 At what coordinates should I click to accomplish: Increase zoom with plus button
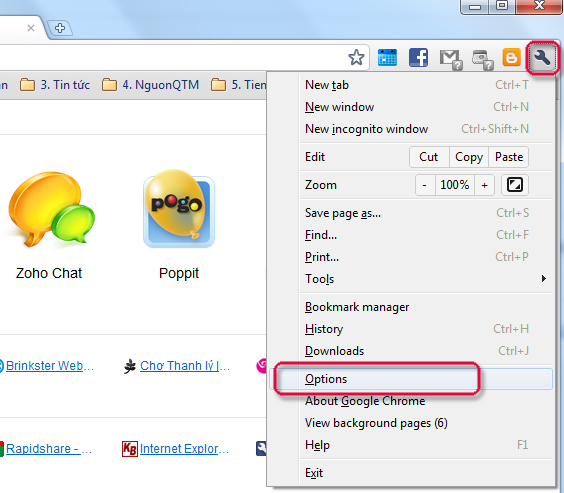click(x=485, y=185)
